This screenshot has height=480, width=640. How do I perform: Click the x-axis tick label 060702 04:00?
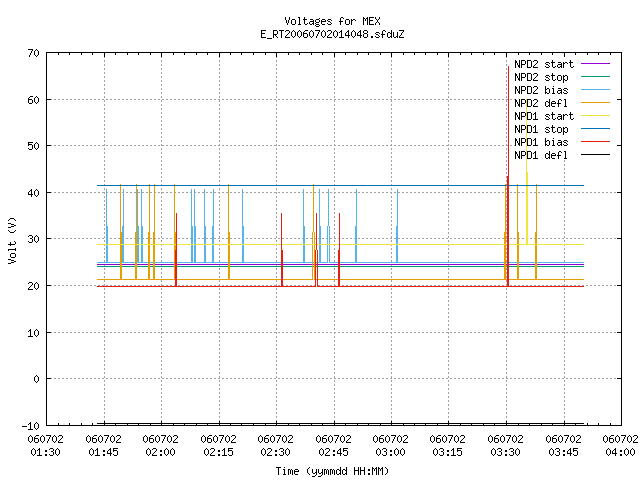[x=620, y=445]
